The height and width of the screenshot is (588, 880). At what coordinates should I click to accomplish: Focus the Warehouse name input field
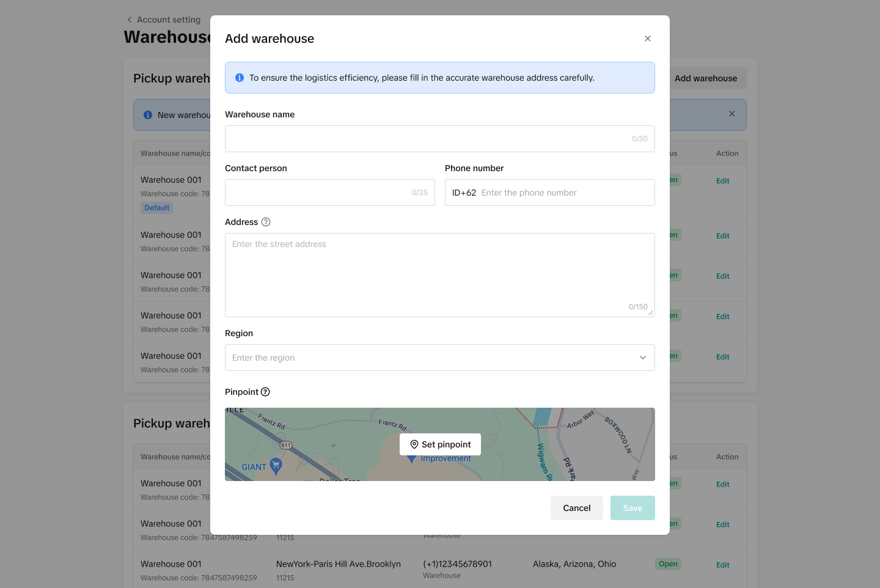(x=428, y=139)
